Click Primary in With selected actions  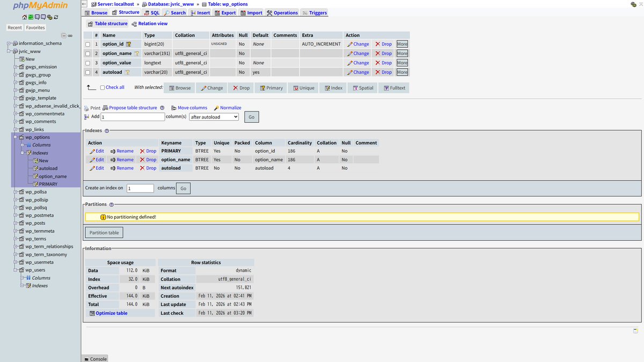pos(272,88)
